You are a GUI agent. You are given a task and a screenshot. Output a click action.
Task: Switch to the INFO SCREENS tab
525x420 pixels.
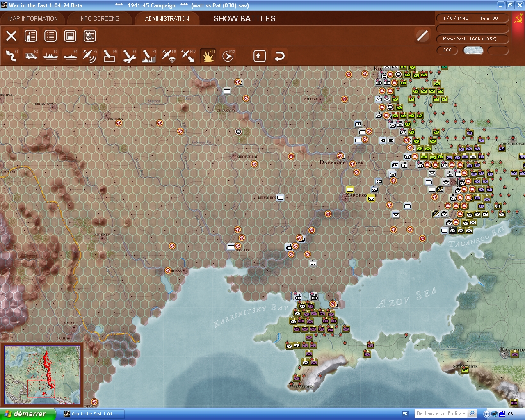99,18
